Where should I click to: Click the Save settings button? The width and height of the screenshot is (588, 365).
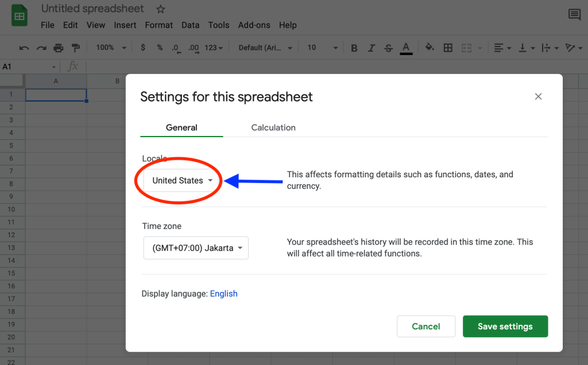(505, 326)
